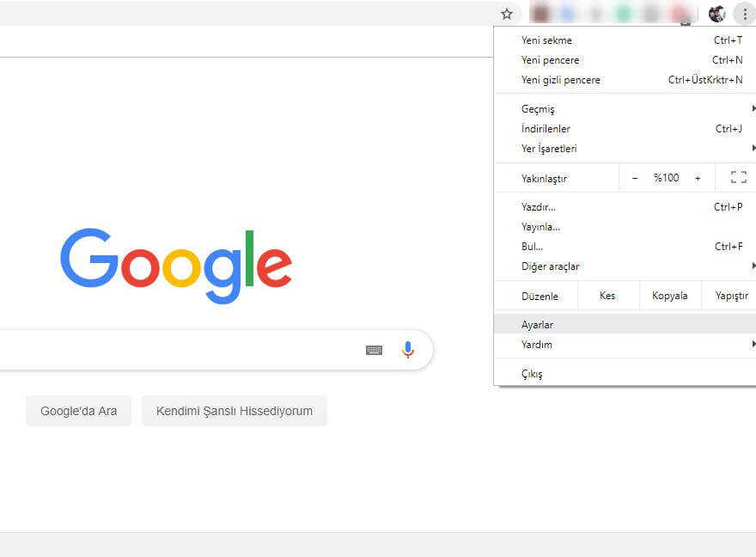The width and height of the screenshot is (756, 557).
Task: Expand the Yer İşaretleri submenu
Action: [625, 149]
